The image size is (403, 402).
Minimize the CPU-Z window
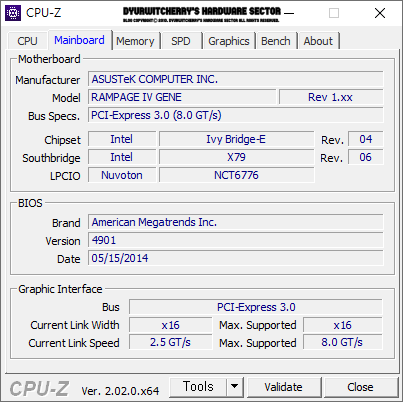pyautogui.click(x=289, y=13)
